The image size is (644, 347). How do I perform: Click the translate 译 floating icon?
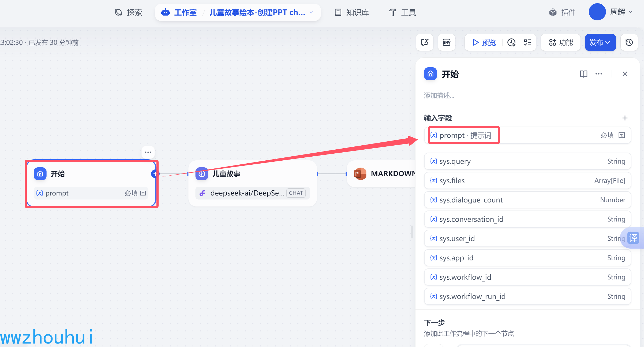click(x=633, y=238)
